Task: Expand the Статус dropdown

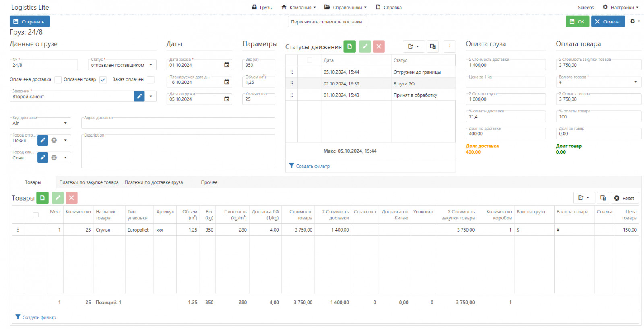Action: (x=151, y=65)
